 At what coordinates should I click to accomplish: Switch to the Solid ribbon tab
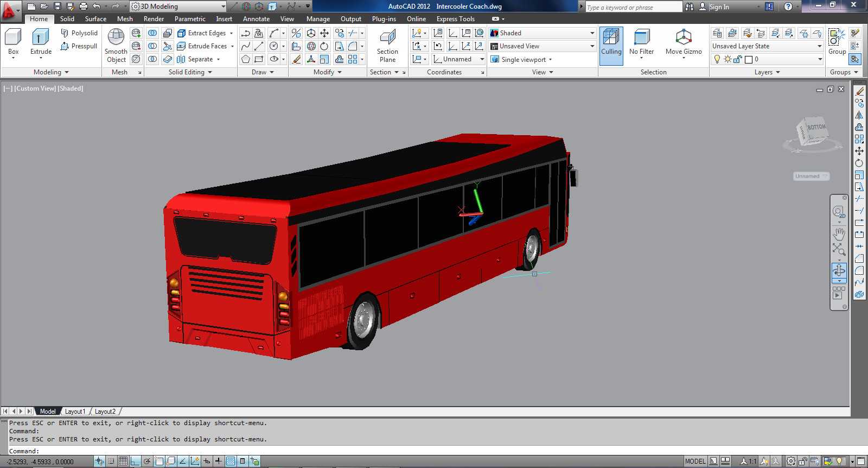[67, 19]
